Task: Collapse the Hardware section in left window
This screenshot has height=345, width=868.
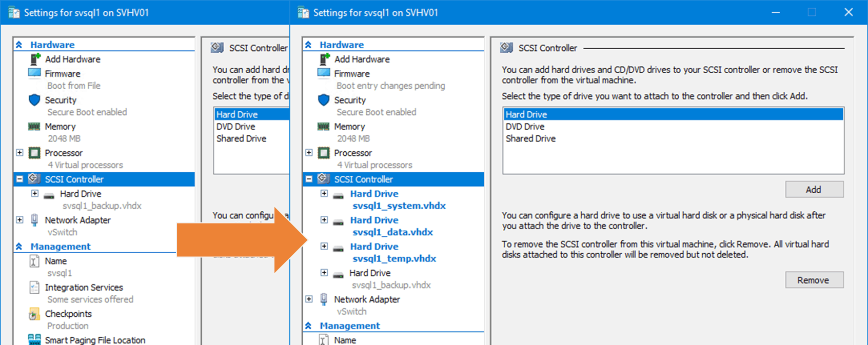Action: [x=19, y=45]
